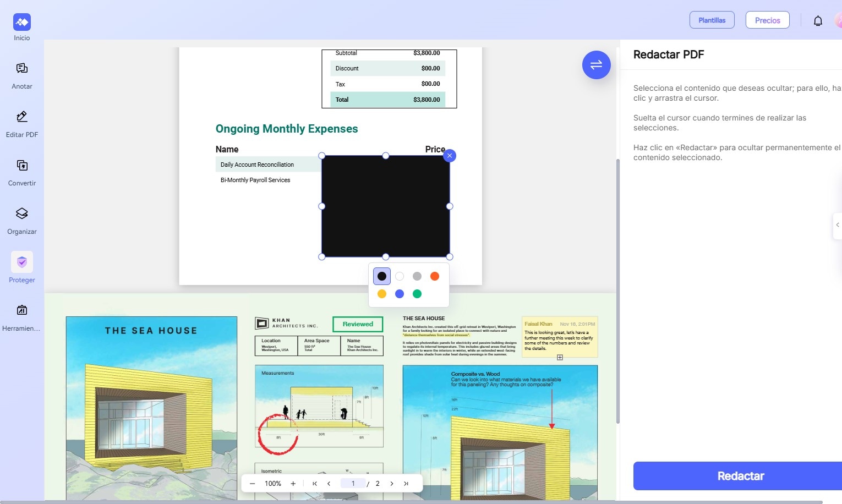The width and height of the screenshot is (842, 504).
Task: Zoom in with the plus icon
Action: click(293, 484)
